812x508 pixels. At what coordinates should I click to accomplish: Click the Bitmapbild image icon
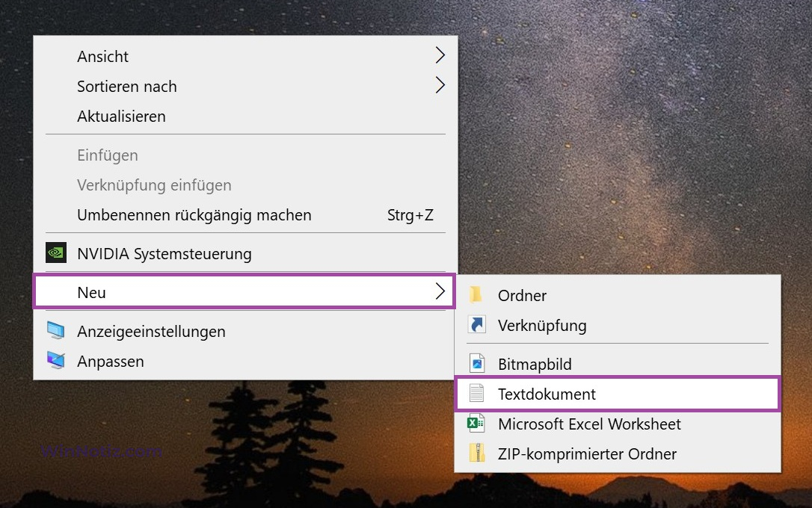476,364
